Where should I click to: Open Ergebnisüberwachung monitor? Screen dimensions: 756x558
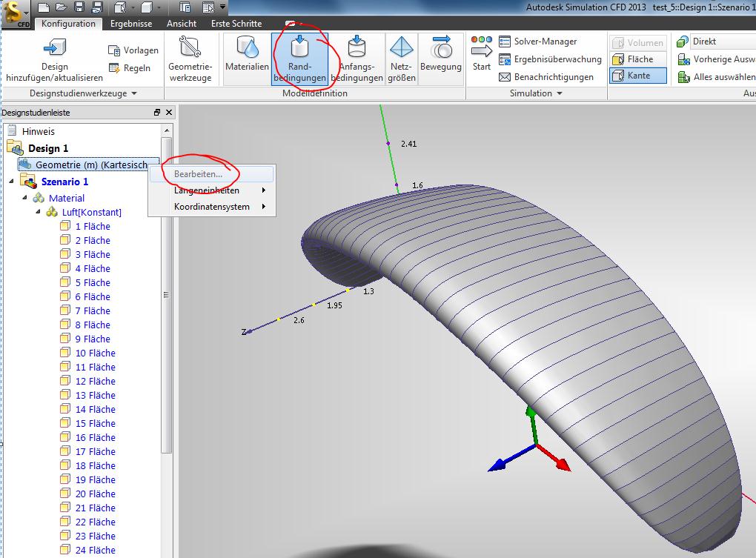coord(550,59)
